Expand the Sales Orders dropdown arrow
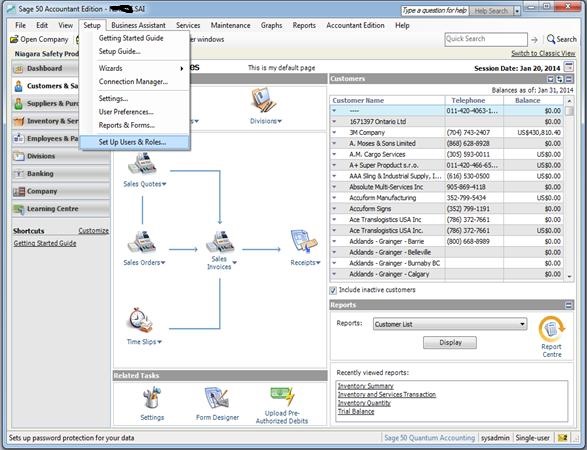 click(x=163, y=262)
